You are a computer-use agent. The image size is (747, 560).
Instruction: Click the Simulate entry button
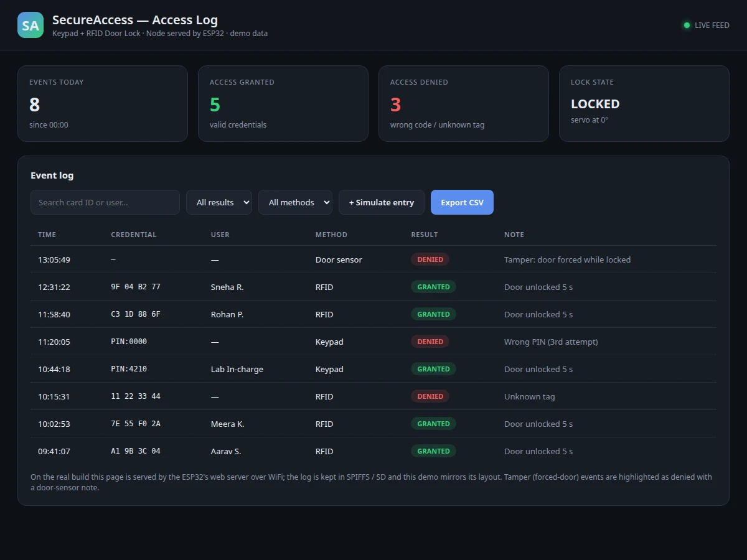[x=382, y=202]
